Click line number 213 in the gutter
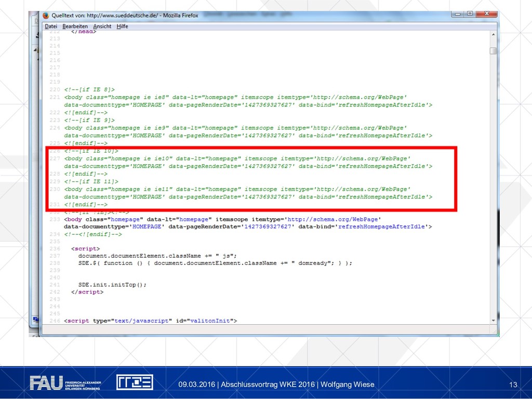Screen dimensions: 532x399 point(55,38)
